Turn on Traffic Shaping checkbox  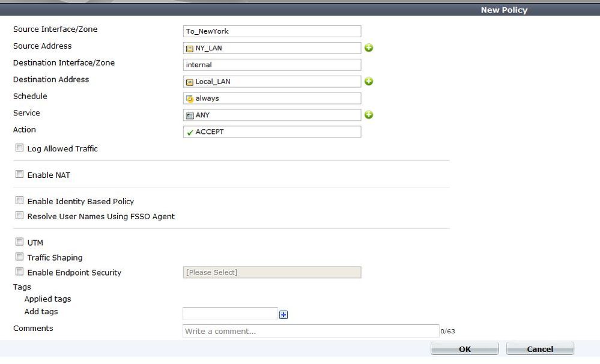20,257
